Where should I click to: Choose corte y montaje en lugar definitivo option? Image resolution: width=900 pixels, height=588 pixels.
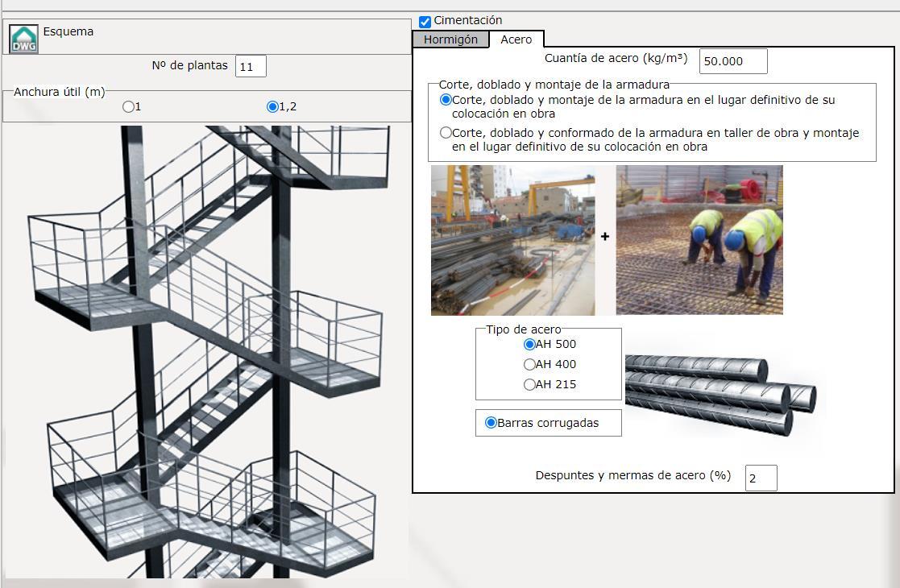[446, 100]
